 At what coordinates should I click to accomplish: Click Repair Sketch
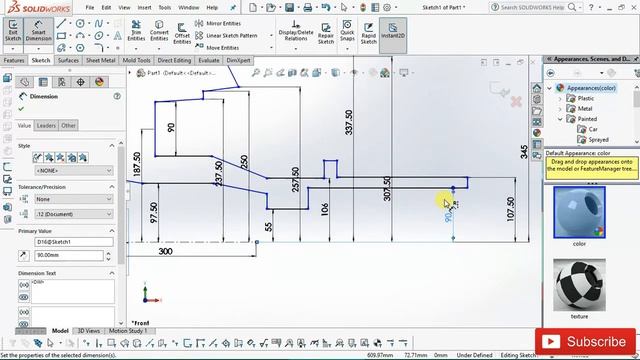tap(326, 33)
